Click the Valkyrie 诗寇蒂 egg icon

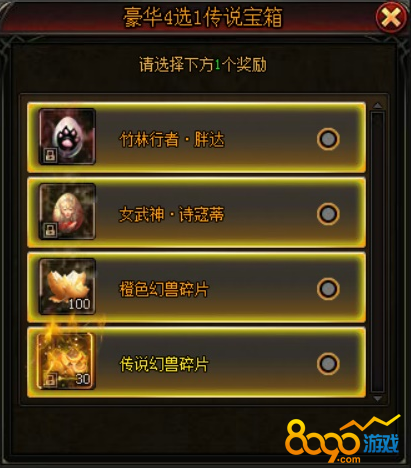67,211
